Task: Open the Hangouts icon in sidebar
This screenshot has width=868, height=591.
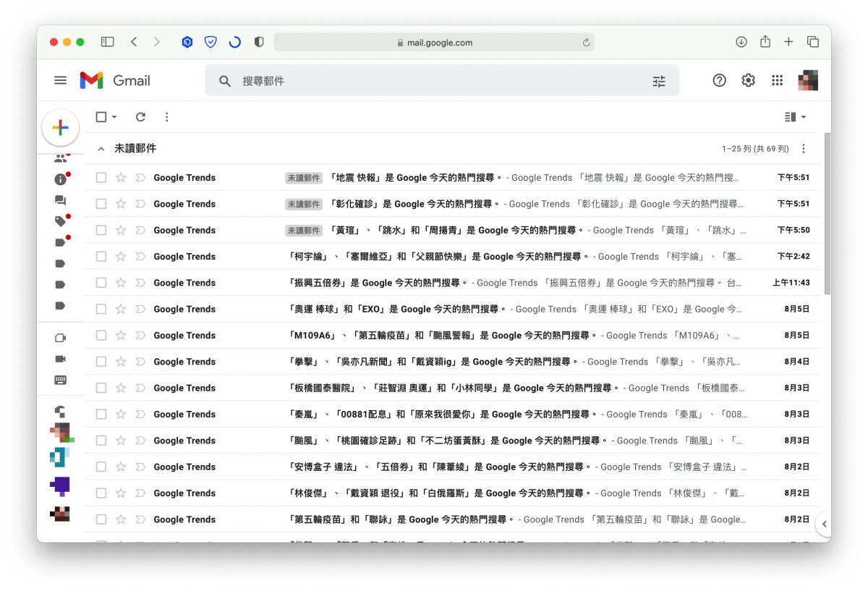Action: [61, 412]
